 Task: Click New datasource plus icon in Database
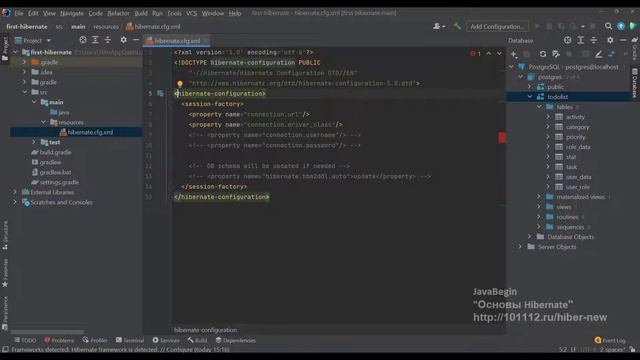pyautogui.click(x=514, y=54)
